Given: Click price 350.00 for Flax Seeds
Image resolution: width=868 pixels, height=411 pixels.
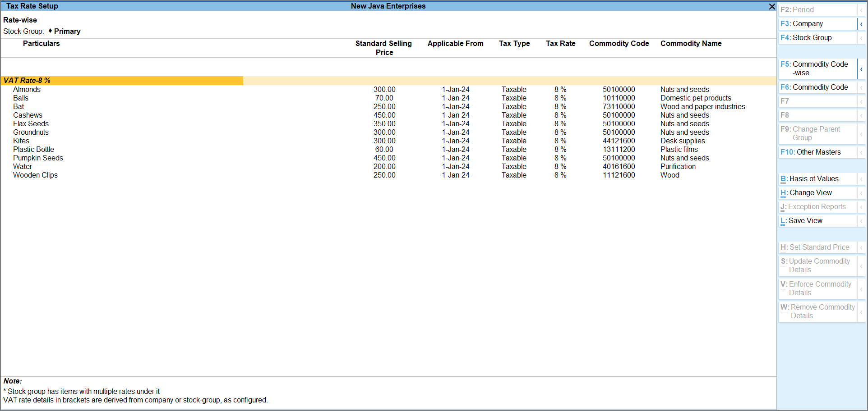Looking at the screenshot, I should 384,123.
